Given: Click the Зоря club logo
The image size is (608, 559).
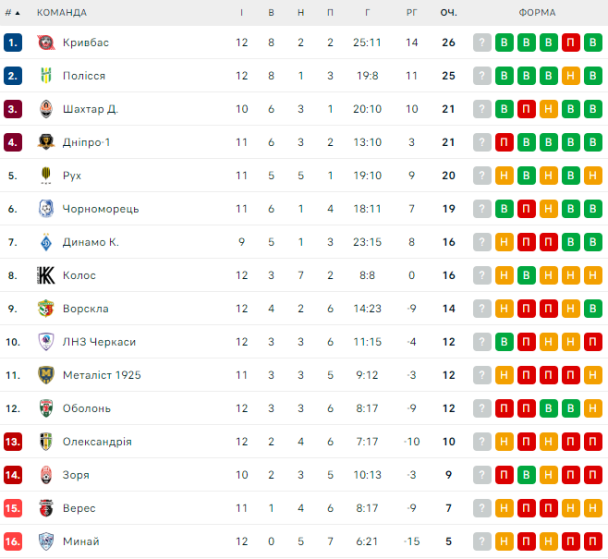Looking at the screenshot, I should point(45,475).
